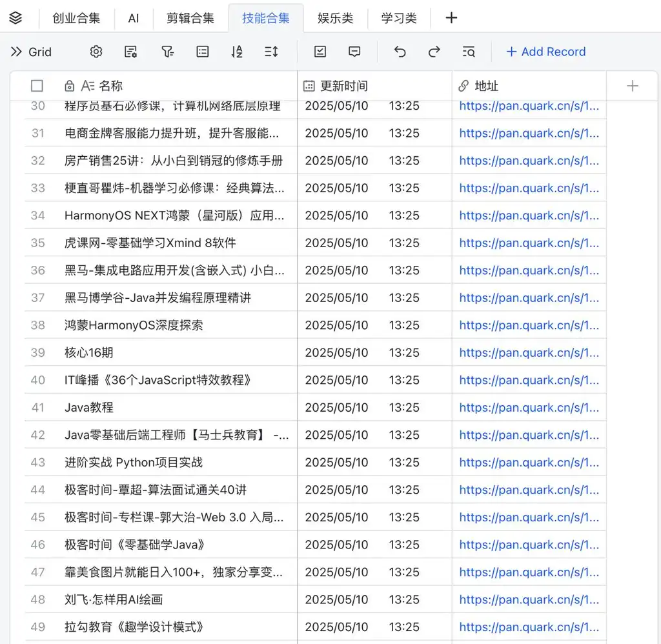
Task: Open the layers stack icon
Action: pos(15,17)
